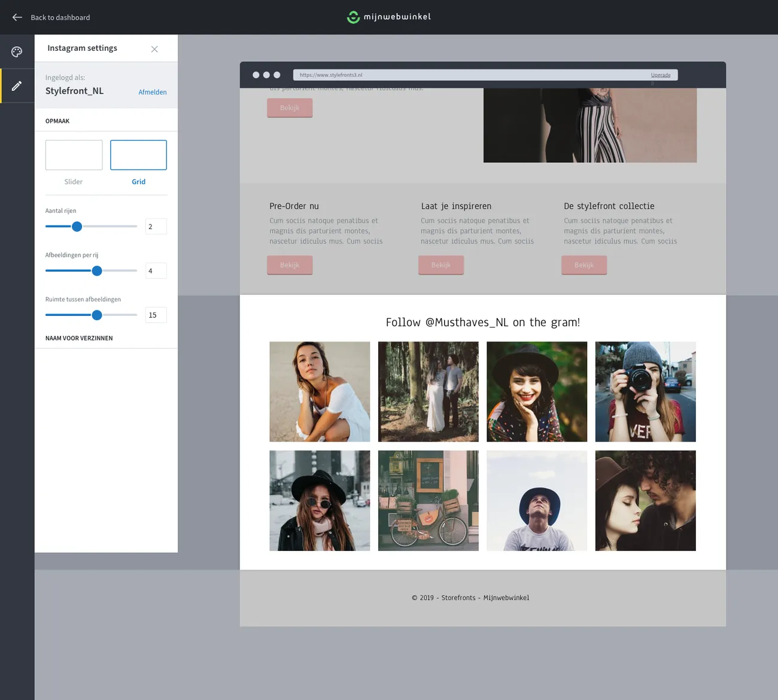Click the Stylefront_NL account name
This screenshot has width=778, height=700.
74,91
